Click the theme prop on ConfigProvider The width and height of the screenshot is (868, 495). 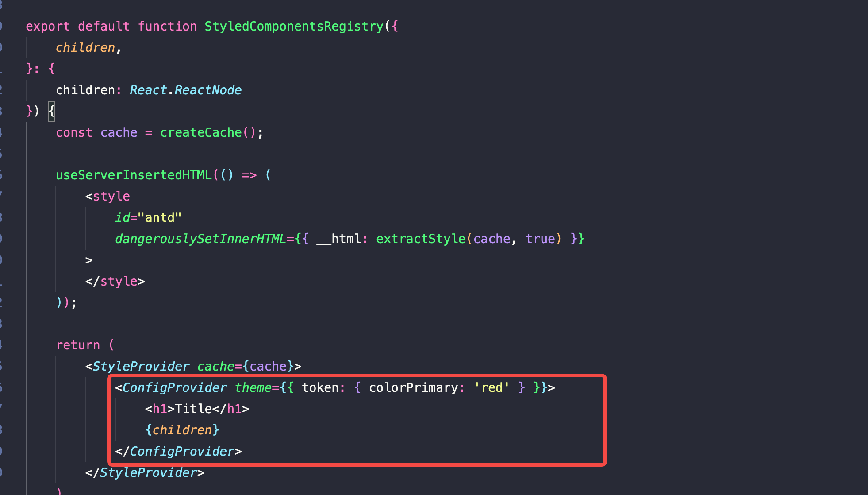253,387
